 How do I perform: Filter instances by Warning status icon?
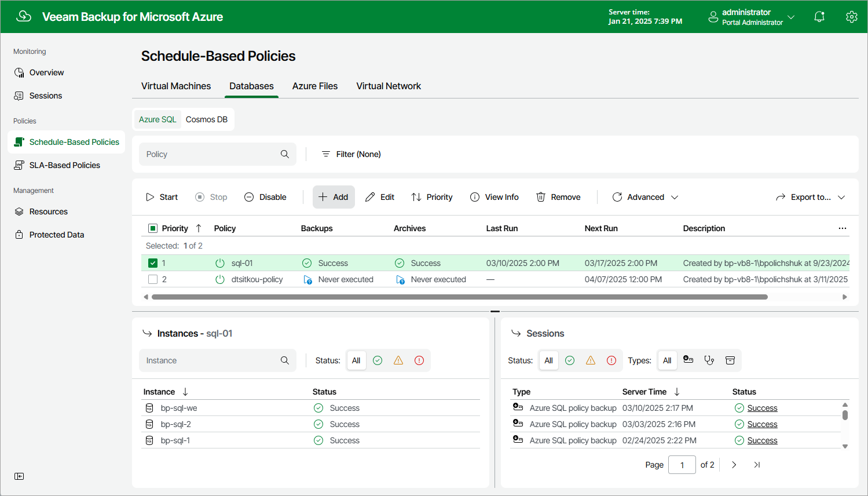(x=398, y=360)
